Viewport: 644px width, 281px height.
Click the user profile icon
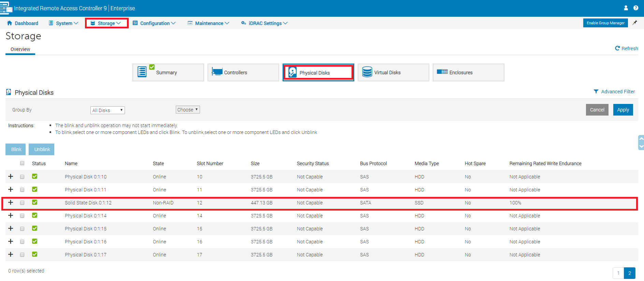coord(626,8)
